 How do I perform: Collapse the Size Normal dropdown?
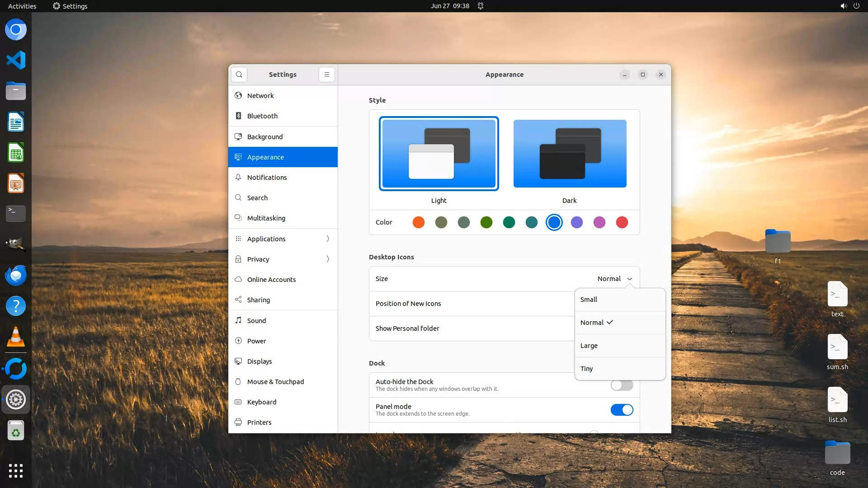coord(614,279)
